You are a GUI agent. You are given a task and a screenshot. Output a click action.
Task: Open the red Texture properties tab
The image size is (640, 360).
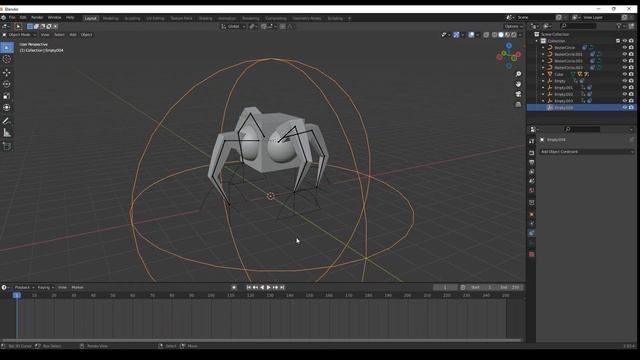pyautogui.click(x=531, y=254)
